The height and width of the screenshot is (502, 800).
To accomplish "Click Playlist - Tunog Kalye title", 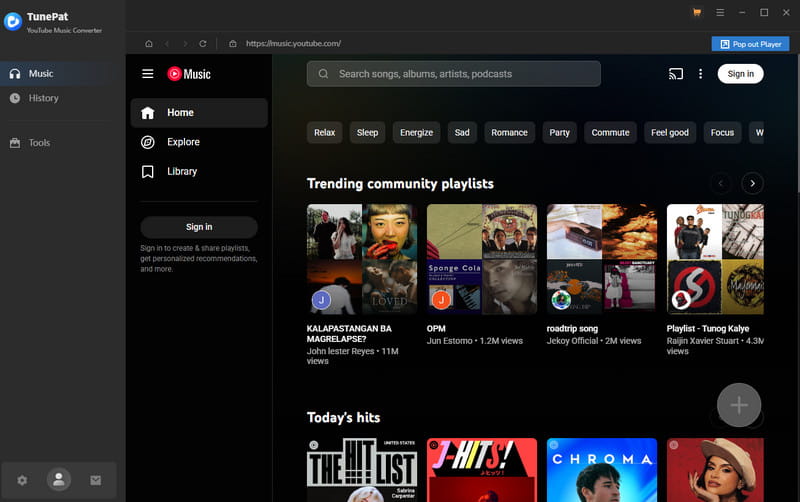I will tap(708, 329).
